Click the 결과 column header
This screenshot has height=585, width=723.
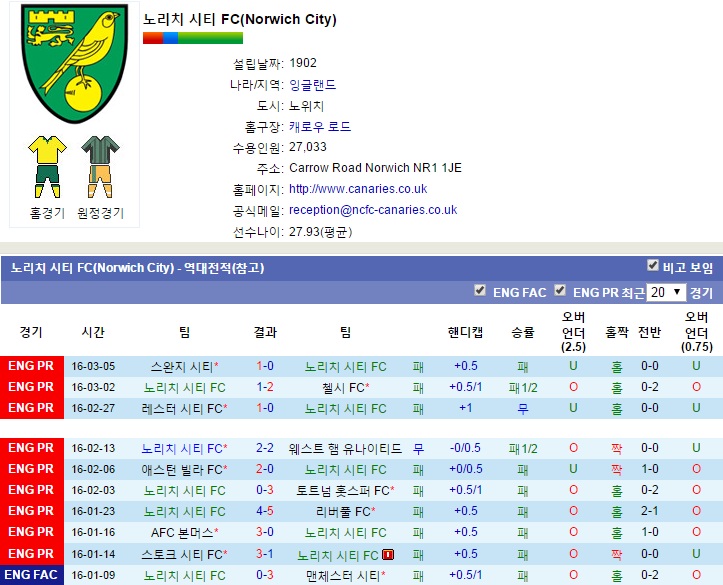point(265,332)
